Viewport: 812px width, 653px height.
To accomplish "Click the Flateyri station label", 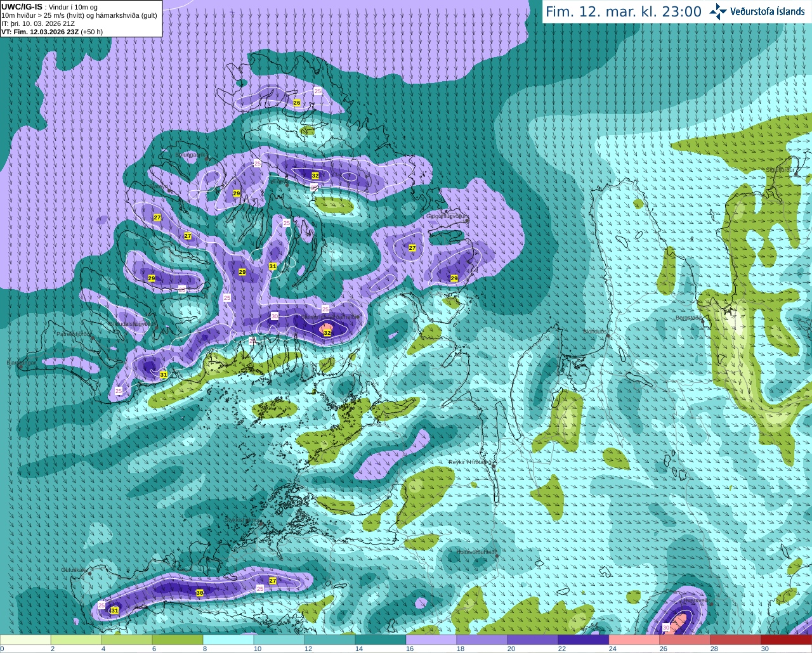I will tap(159, 186).
